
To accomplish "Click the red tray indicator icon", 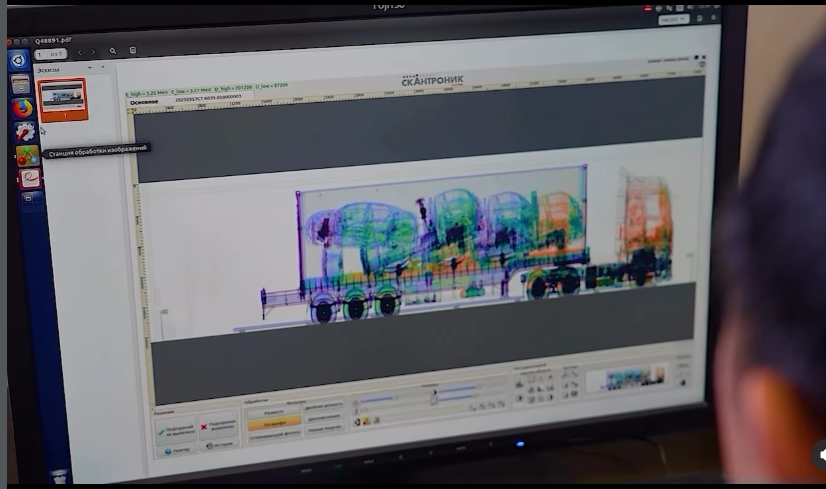I will (x=647, y=8).
